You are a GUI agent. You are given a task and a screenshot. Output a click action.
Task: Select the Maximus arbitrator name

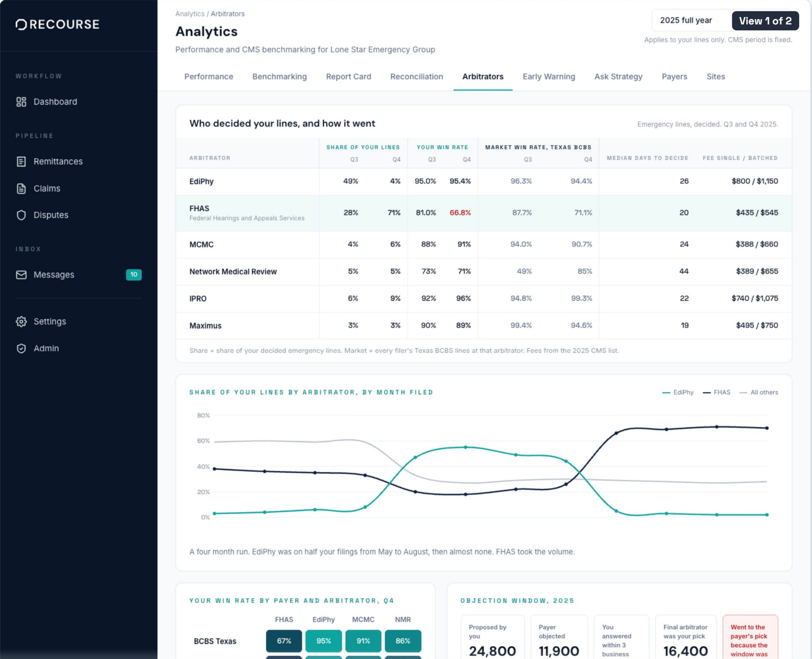(205, 326)
